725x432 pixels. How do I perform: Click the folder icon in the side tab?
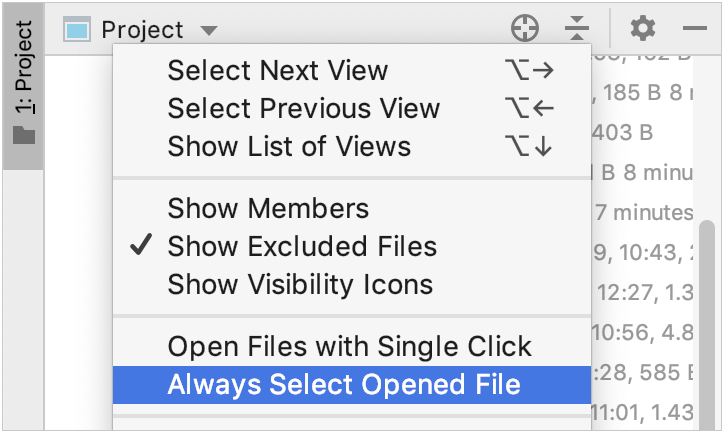tap(24, 135)
